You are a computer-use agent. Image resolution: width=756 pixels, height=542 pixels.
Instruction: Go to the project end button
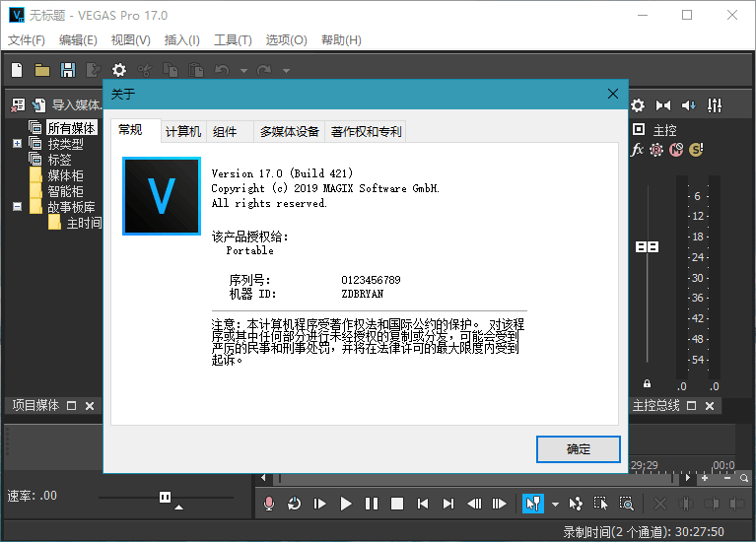pyautogui.click(x=448, y=504)
